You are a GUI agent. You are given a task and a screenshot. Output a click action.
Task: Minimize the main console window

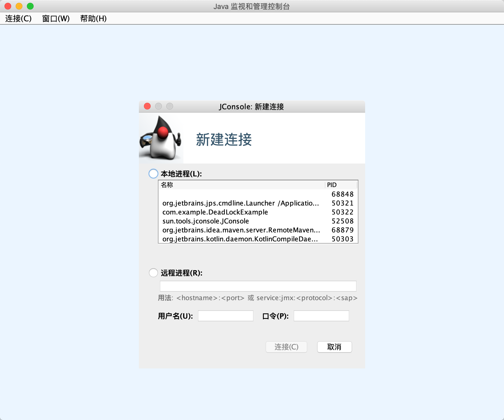pos(19,6)
